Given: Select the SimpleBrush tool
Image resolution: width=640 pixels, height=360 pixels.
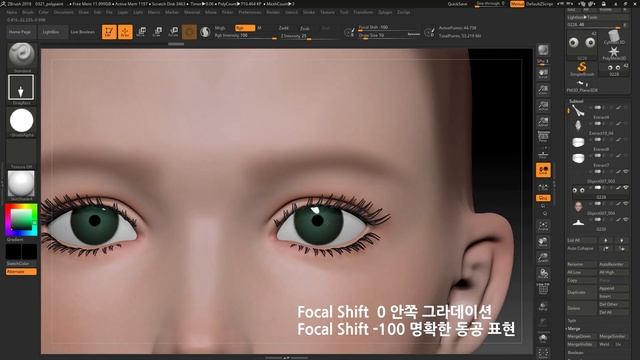Looking at the screenshot, I should pyautogui.click(x=582, y=68).
